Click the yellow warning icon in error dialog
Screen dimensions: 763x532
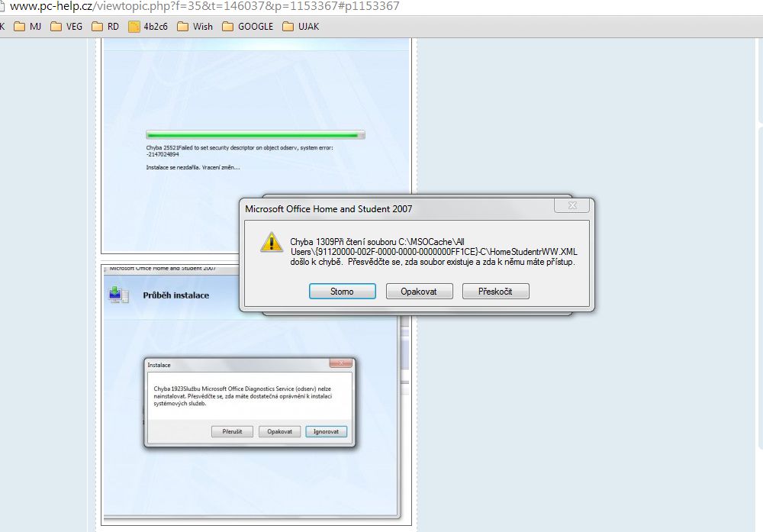click(272, 242)
